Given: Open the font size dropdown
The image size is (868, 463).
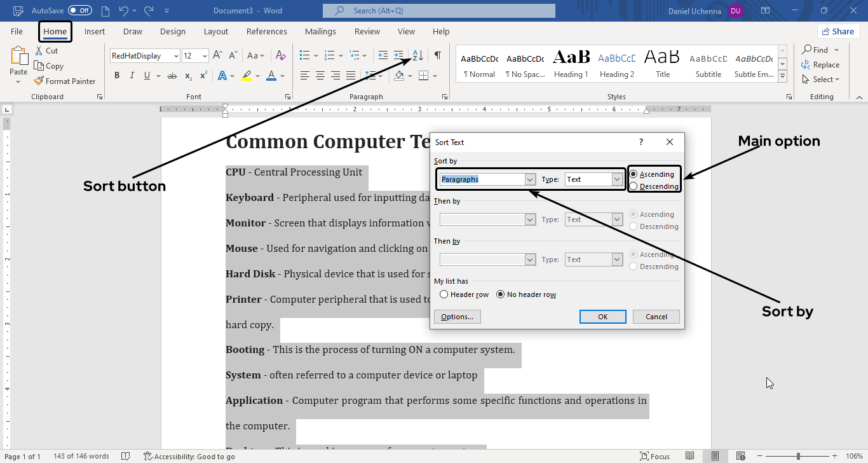Looking at the screenshot, I should pyautogui.click(x=205, y=56).
